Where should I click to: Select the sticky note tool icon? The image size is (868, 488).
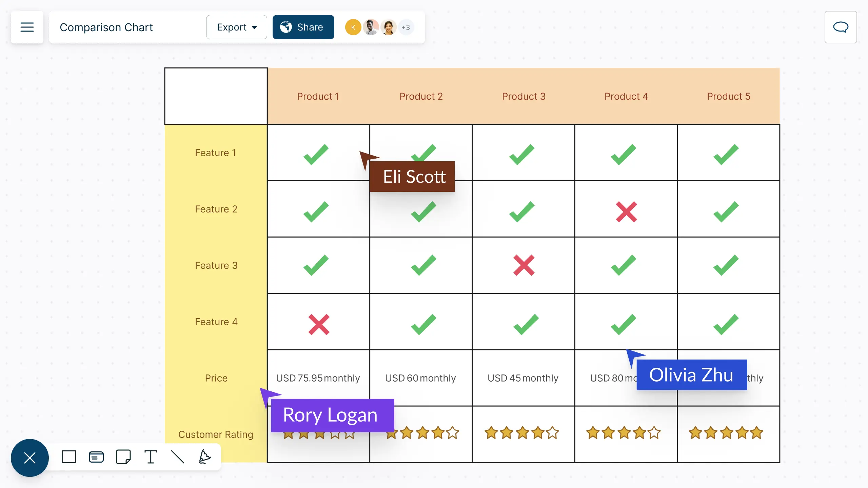(123, 457)
